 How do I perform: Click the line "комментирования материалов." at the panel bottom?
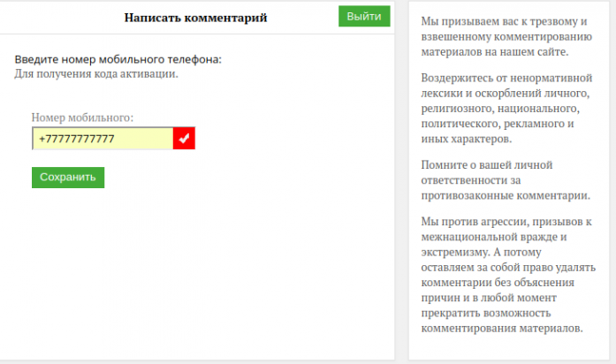[x=502, y=329]
